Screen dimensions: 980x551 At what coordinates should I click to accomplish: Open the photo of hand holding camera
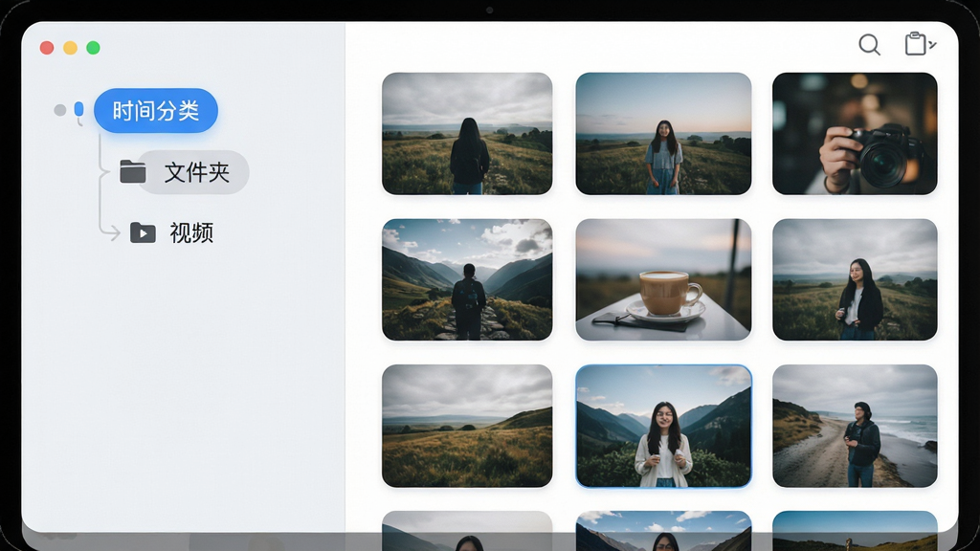click(855, 134)
